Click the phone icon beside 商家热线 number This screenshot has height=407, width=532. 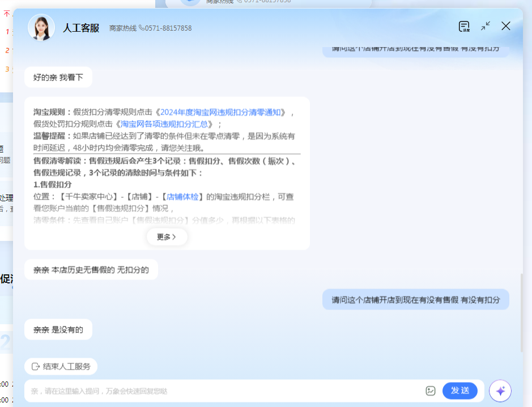tap(142, 28)
